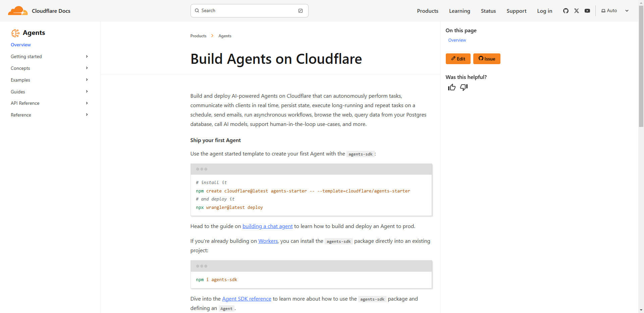The width and height of the screenshot is (644, 313).
Task: Focus the Search input field
Action: pyautogui.click(x=249, y=11)
